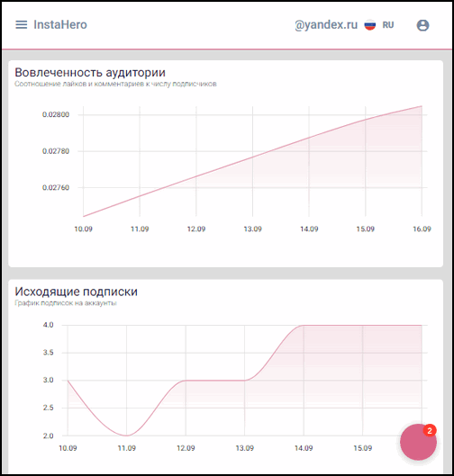
Task: Click the 16.09 point on engagement chart
Action: [x=422, y=106]
